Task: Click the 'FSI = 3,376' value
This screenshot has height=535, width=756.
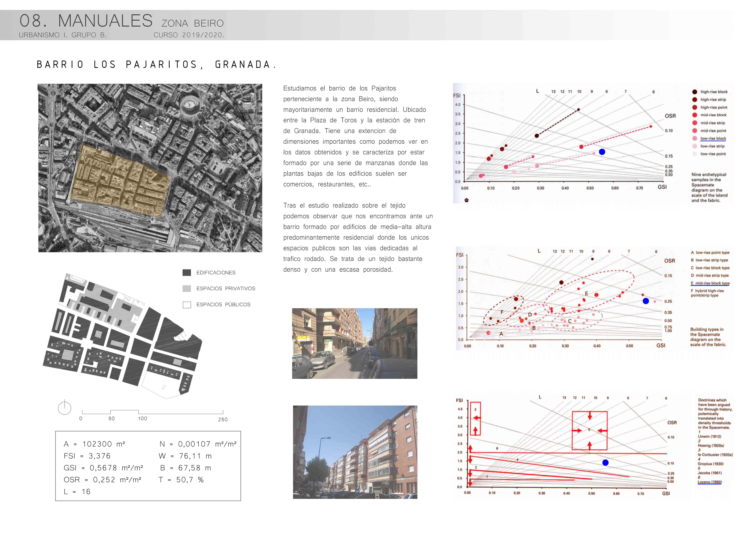Action: (x=87, y=456)
